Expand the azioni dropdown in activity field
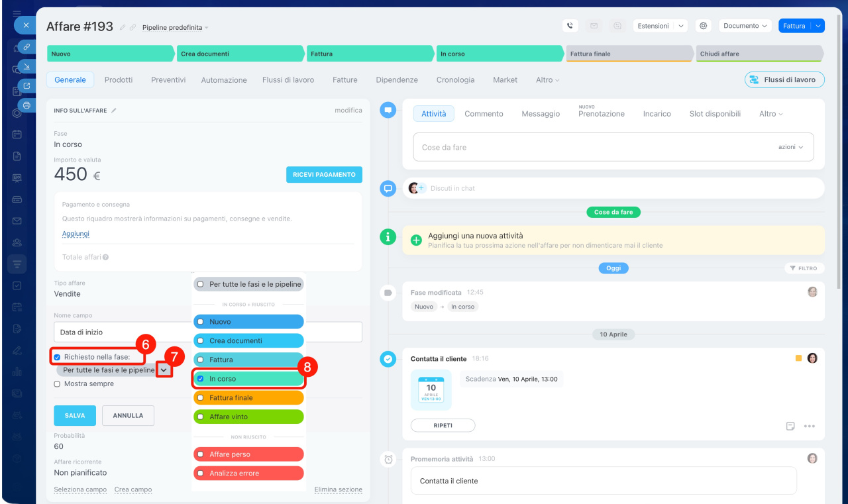The width and height of the screenshot is (848, 504). click(x=790, y=147)
